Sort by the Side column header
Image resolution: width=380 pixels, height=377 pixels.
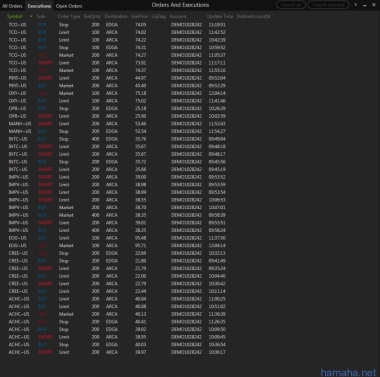(x=41, y=16)
